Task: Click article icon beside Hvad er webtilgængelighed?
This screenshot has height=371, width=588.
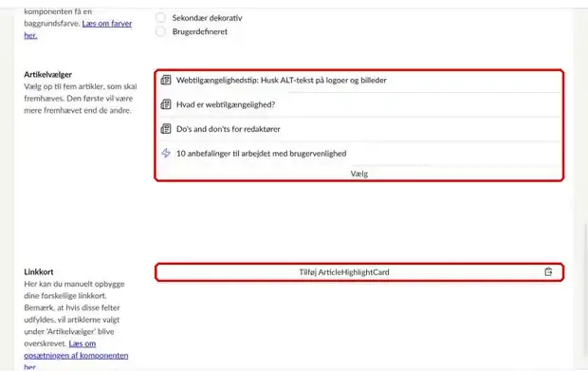Action: tap(166, 104)
